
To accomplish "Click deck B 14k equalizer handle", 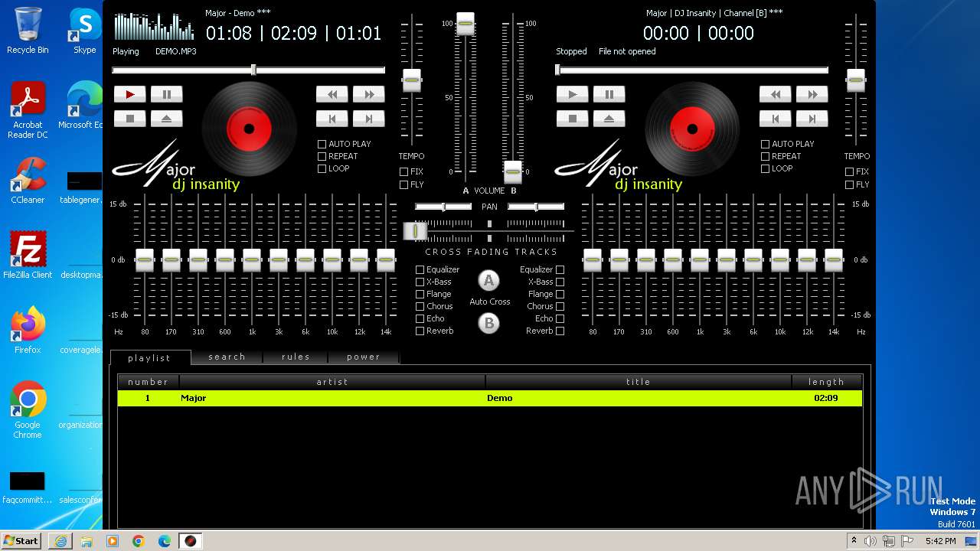I will coord(834,259).
